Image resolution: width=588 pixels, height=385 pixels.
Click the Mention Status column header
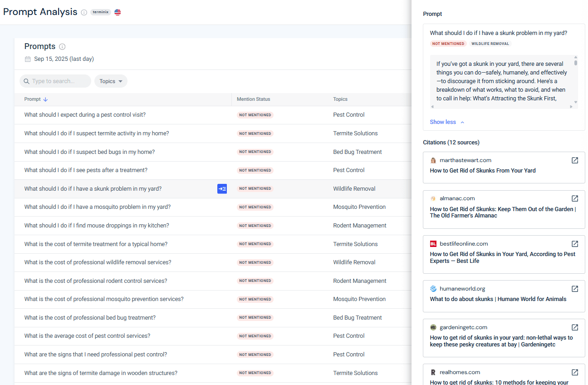[x=253, y=99]
